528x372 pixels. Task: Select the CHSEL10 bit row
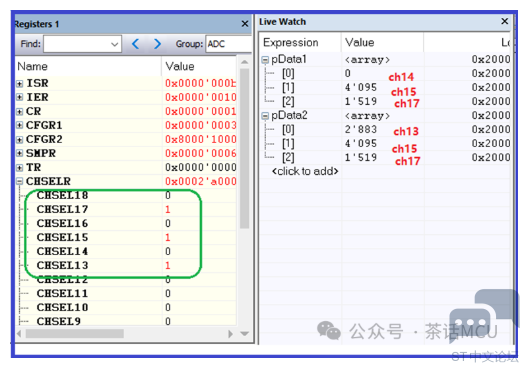coord(126,307)
